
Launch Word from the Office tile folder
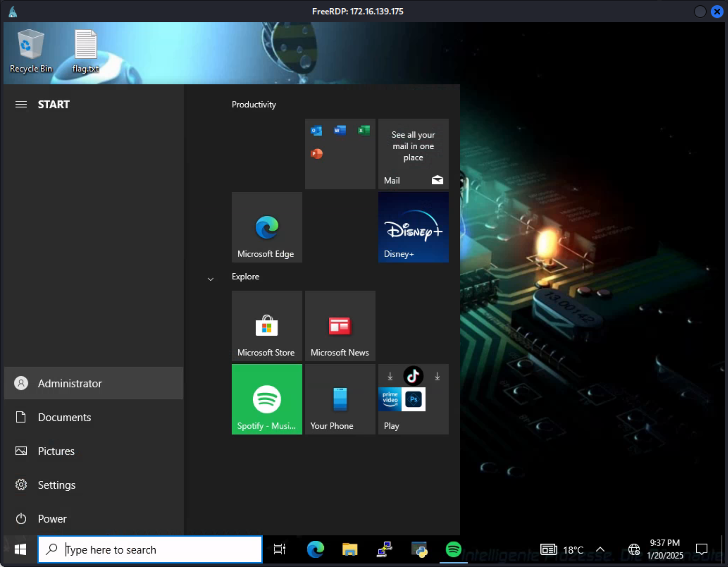pyautogui.click(x=340, y=130)
